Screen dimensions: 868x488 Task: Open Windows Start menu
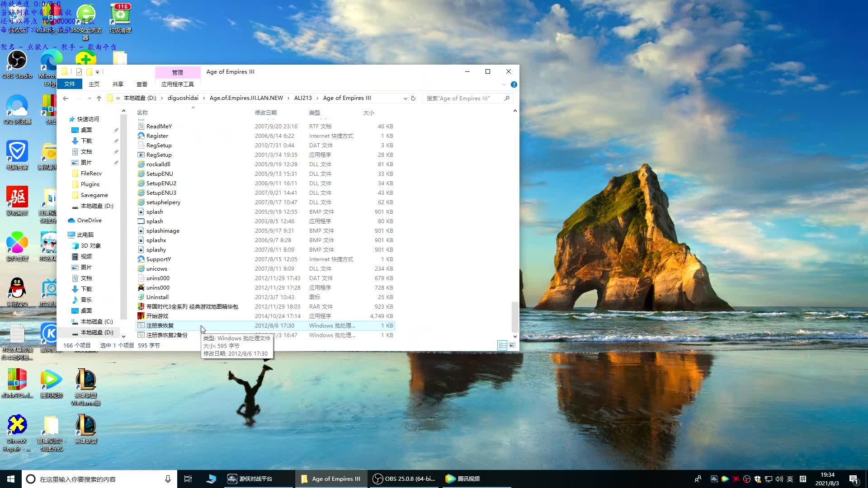tap(11, 479)
